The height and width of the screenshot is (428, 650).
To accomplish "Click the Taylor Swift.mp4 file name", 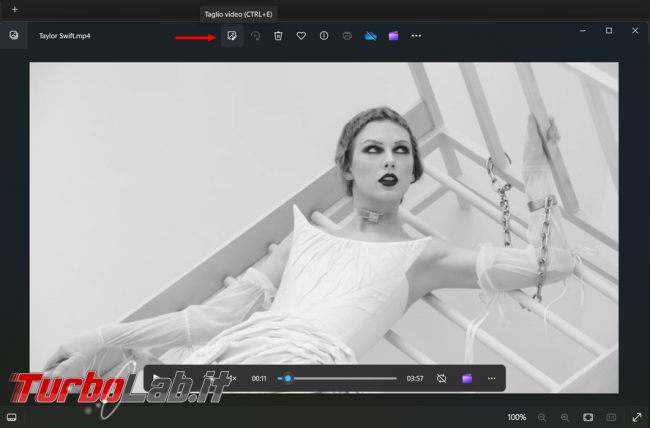I will (x=65, y=36).
